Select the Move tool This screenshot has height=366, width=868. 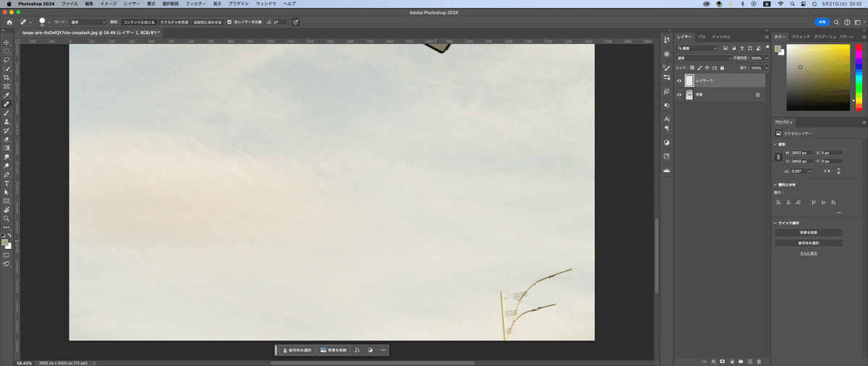click(7, 43)
